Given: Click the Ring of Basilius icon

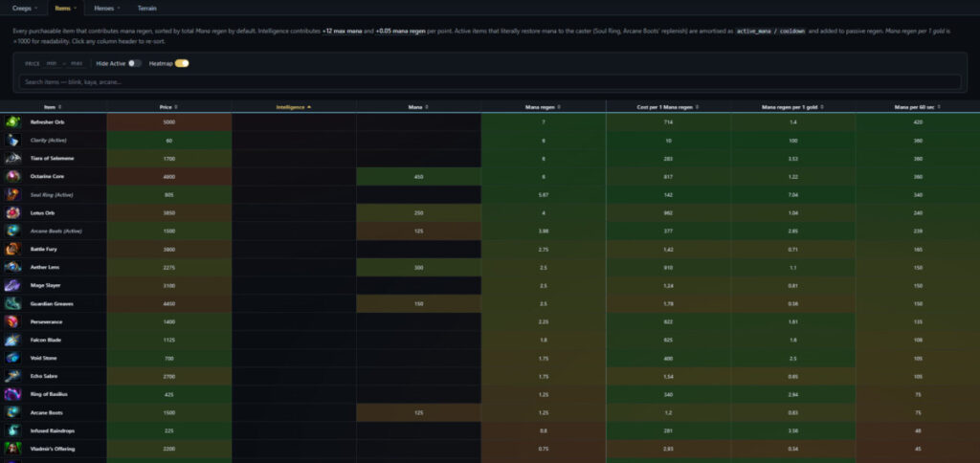Looking at the screenshot, I should coord(12,394).
